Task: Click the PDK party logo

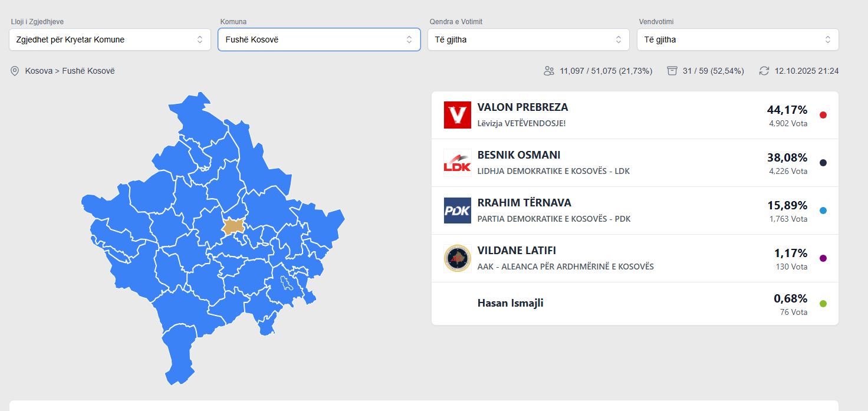Action: coord(457,211)
